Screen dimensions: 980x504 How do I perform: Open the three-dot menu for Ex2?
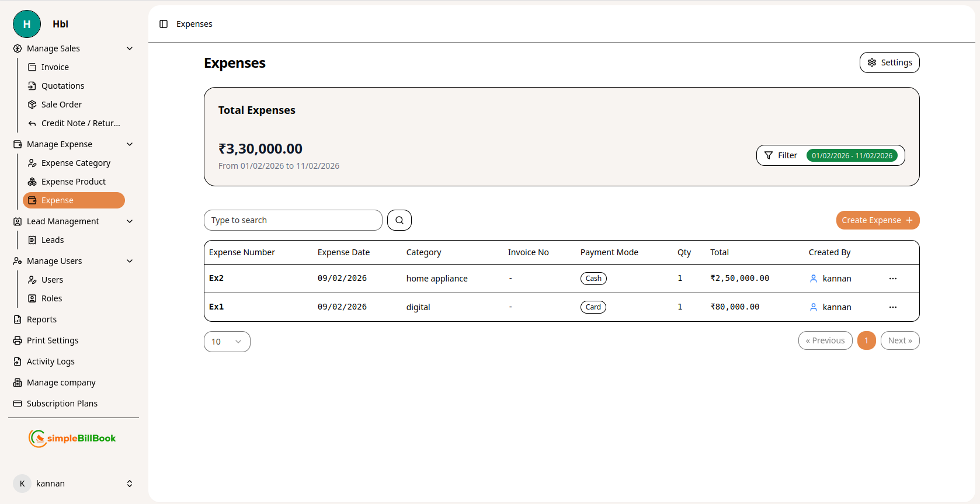coord(892,279)
